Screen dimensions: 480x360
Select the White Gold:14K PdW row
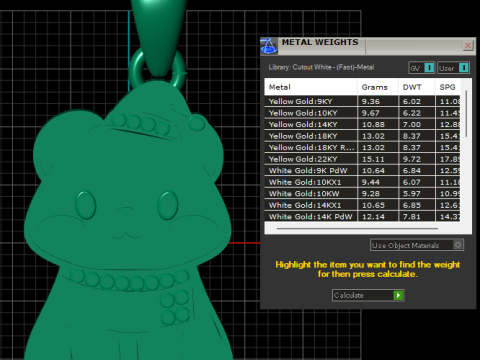pos(362,216)
